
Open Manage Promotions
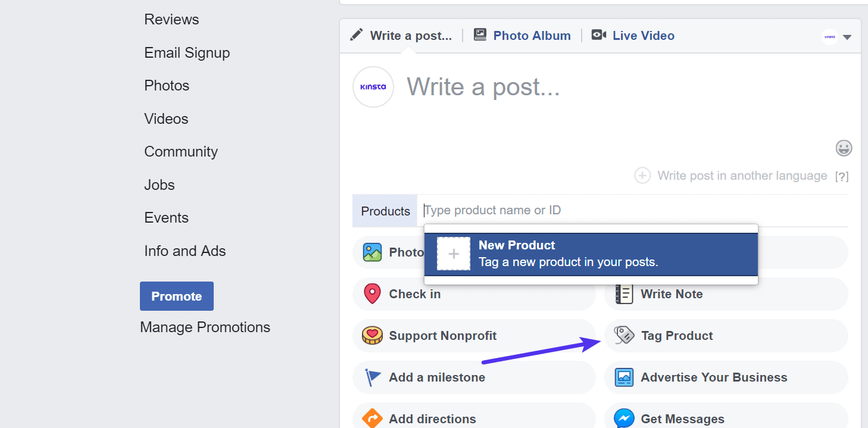coord(205,327)
